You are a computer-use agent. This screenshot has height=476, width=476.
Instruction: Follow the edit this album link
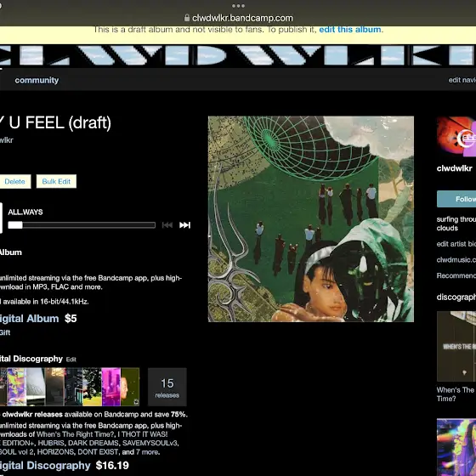click(349, 30)
